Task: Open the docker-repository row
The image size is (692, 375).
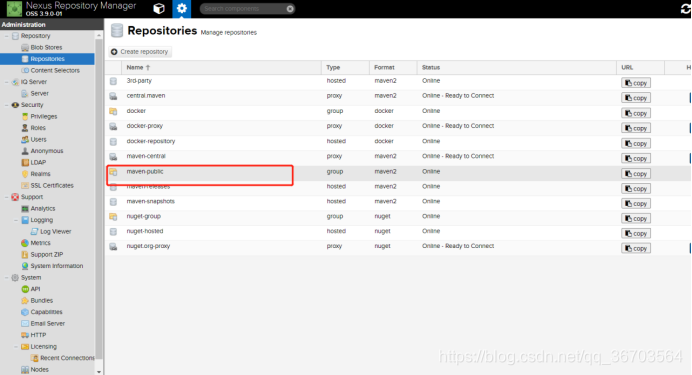Action: point(398,142)
